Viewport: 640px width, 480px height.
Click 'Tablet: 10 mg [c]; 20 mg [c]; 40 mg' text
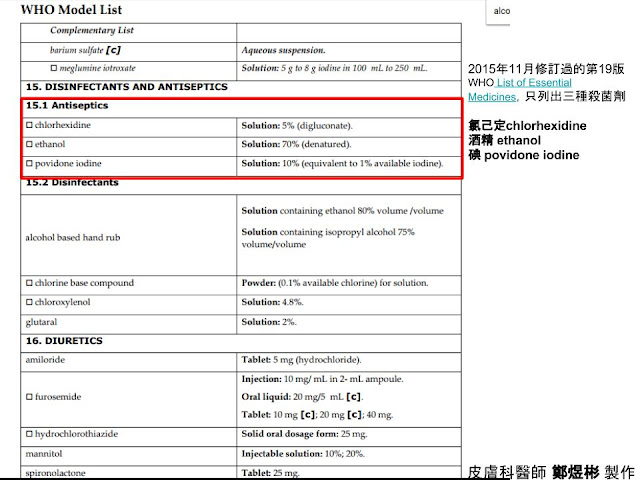[317, 415]
